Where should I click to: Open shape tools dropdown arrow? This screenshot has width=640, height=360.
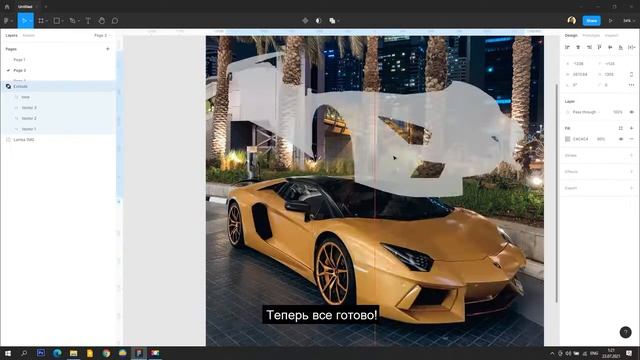tap(62, 21)
